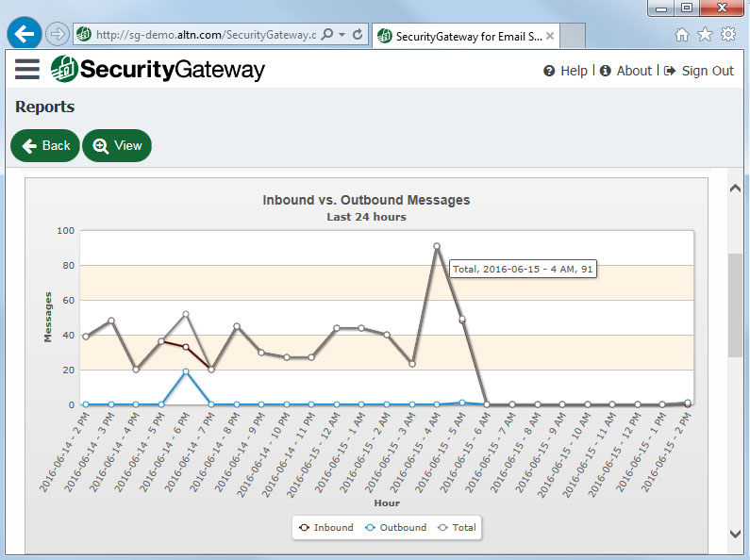Refresh the page using reload icon

click(358, 34)
